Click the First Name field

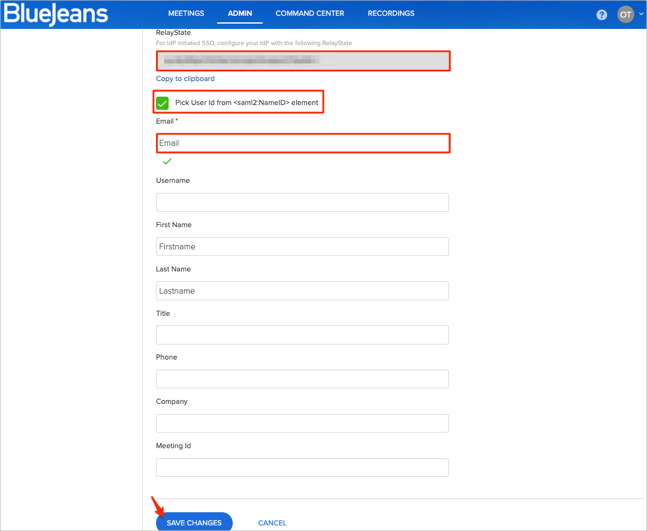pos(302,246)
